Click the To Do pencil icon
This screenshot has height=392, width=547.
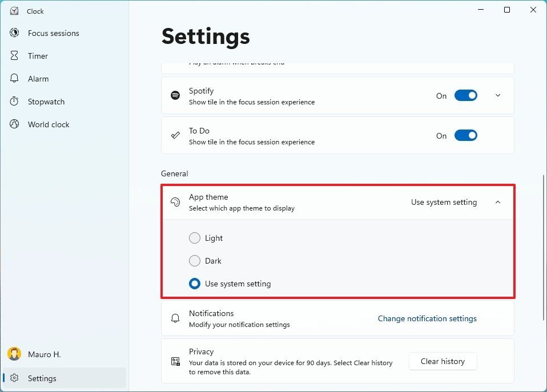point(175,135)
